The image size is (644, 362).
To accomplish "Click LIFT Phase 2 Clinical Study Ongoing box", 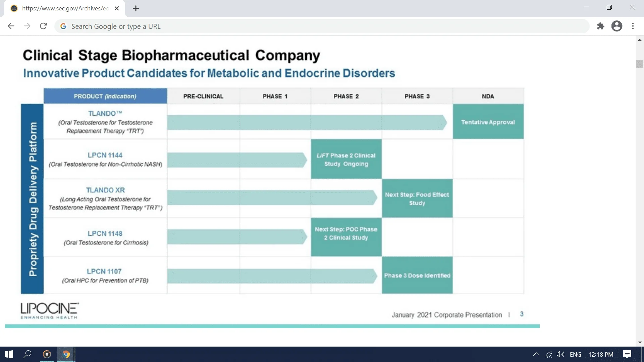I will (346, 159).
